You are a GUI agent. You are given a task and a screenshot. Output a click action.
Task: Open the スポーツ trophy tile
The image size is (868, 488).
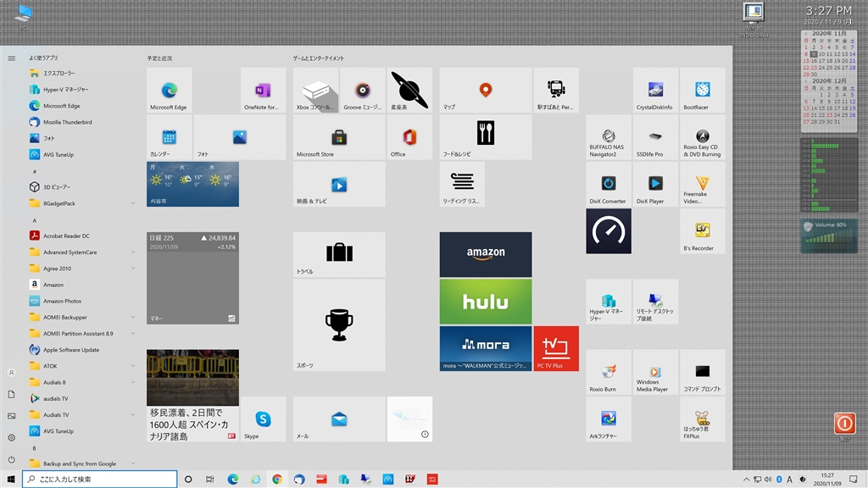pos(339,325)
